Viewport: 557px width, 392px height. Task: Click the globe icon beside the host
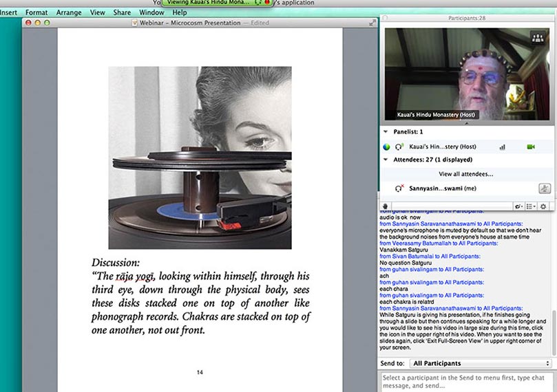coord(387,146)
